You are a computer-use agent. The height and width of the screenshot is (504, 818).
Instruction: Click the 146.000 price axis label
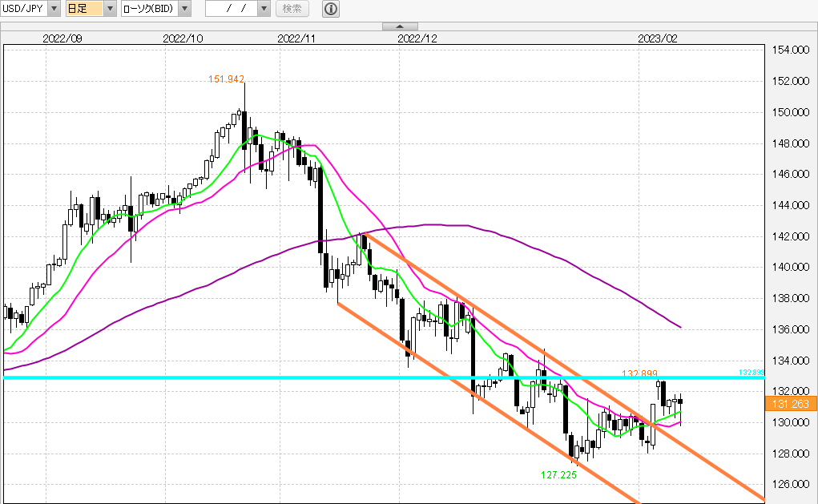pyautogui.click(x=790, y=174)
